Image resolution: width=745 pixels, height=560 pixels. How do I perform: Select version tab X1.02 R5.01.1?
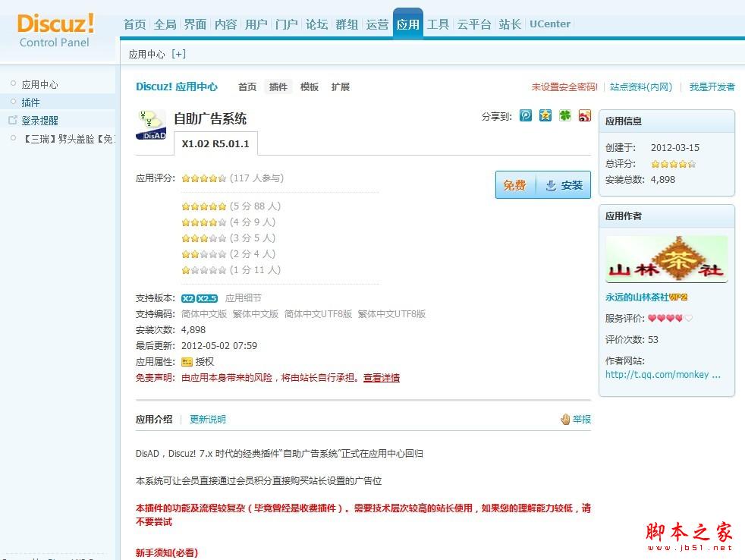point(215,143)
